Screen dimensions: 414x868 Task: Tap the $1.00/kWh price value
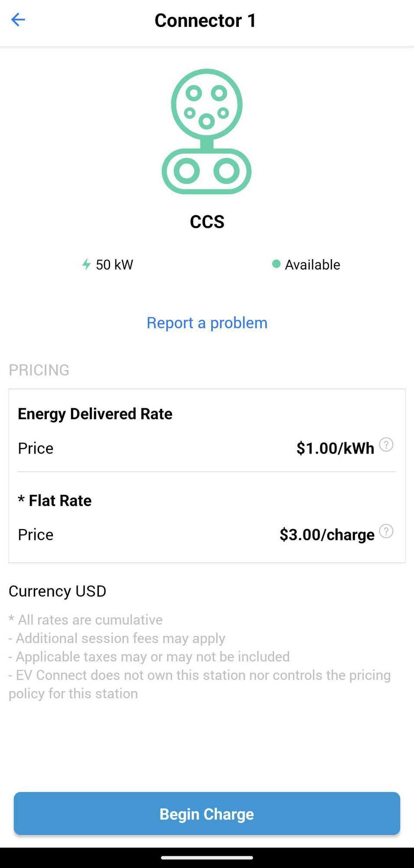[335, 448]
